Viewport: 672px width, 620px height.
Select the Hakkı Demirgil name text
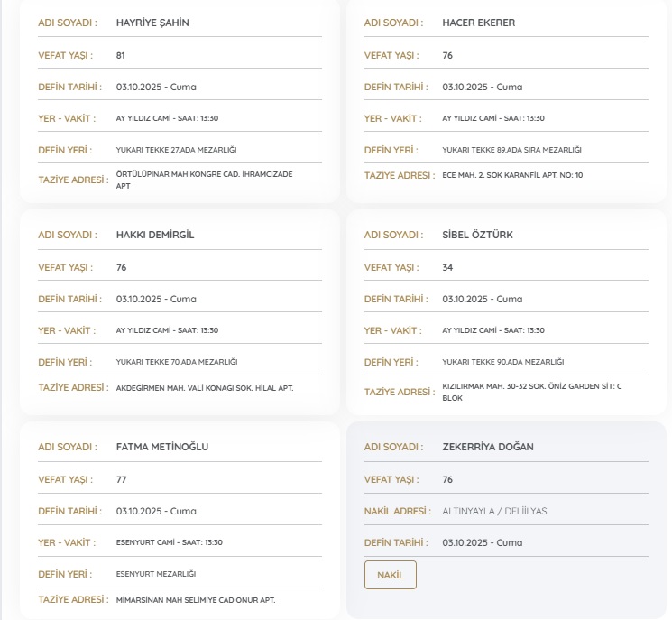pos(155,235)
